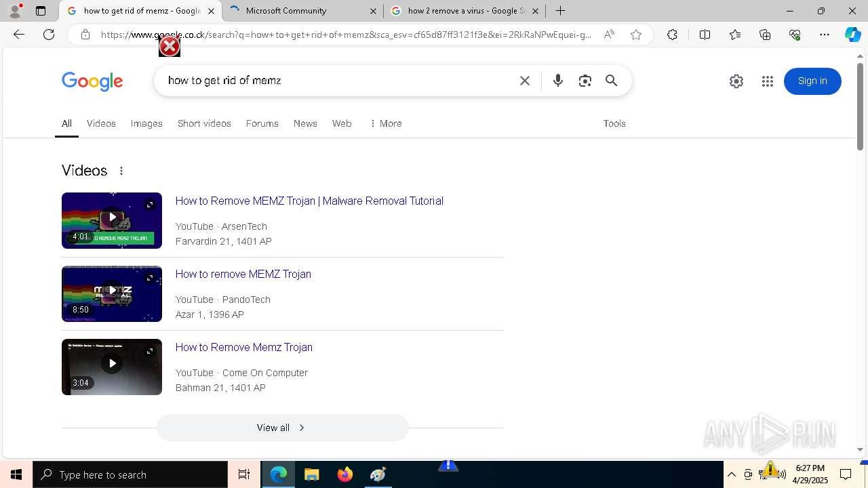
Task: Show hidden system tray icons
Action: tap(732, 474)
